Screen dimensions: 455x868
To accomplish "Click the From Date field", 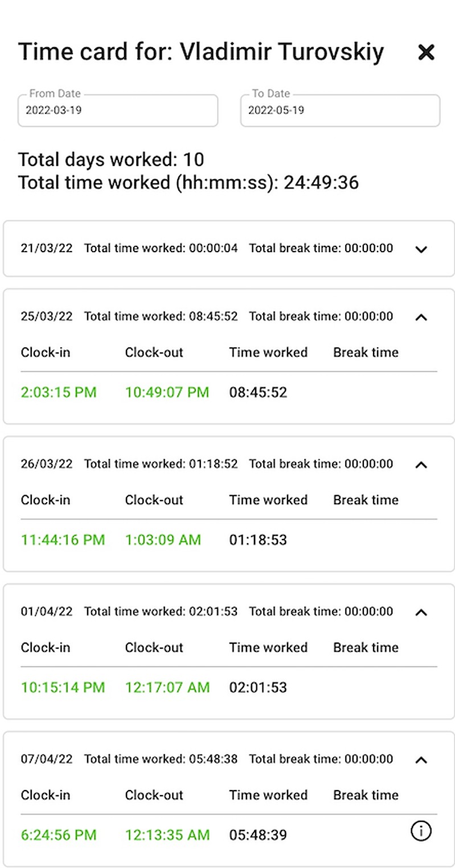I will click(x=118, y=110).
